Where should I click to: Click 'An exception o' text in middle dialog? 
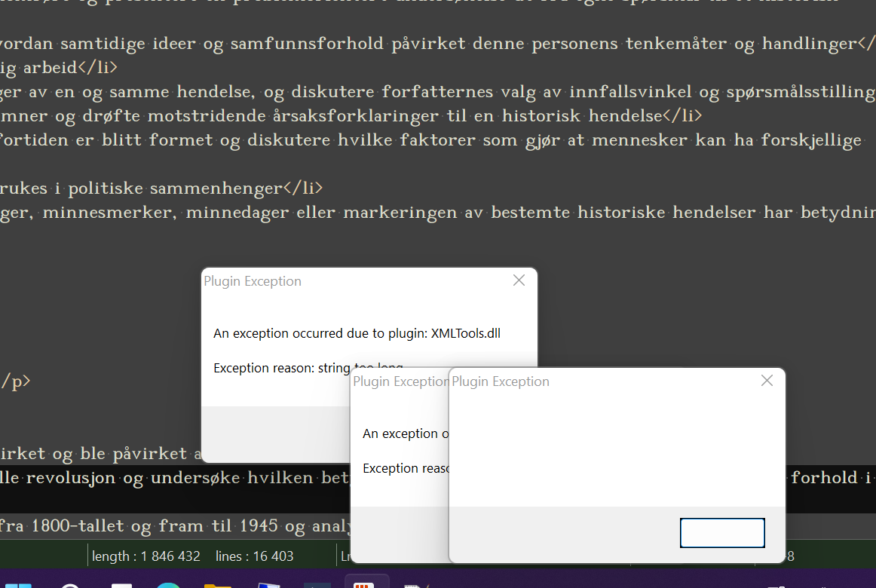pyautogui.click(x=406, y=434)
